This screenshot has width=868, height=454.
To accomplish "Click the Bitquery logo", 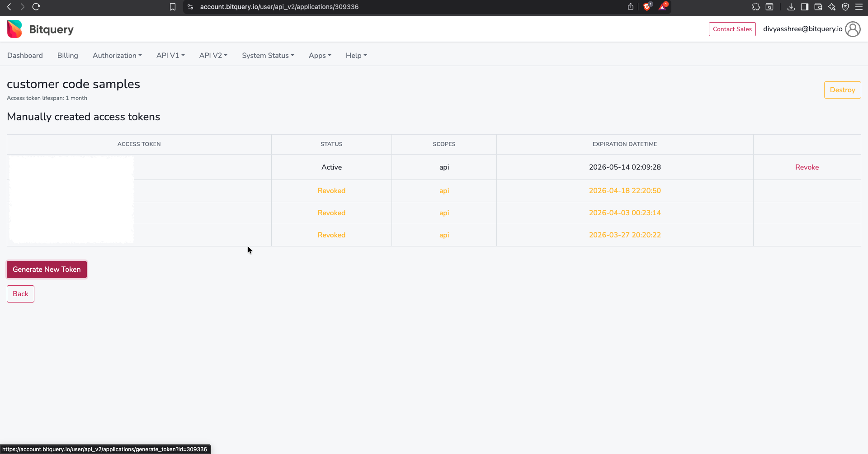I will 40,29.
